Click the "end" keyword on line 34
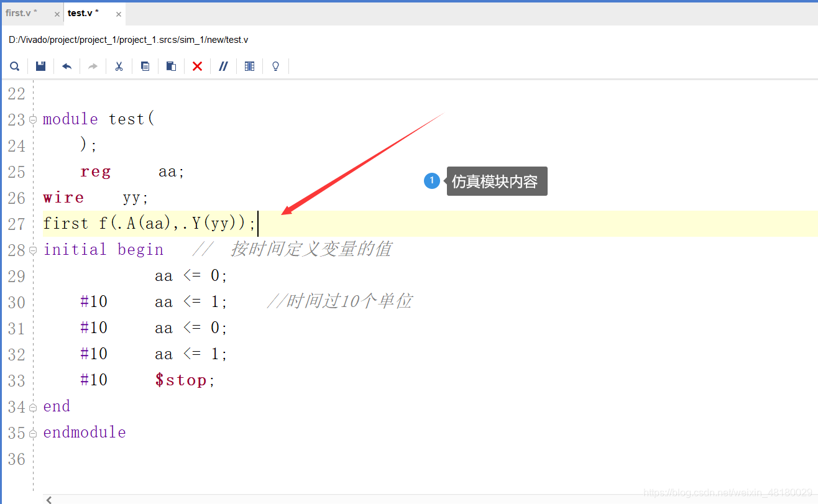The height and width of the screenshot is (504, 818). [x=57, y=406]
